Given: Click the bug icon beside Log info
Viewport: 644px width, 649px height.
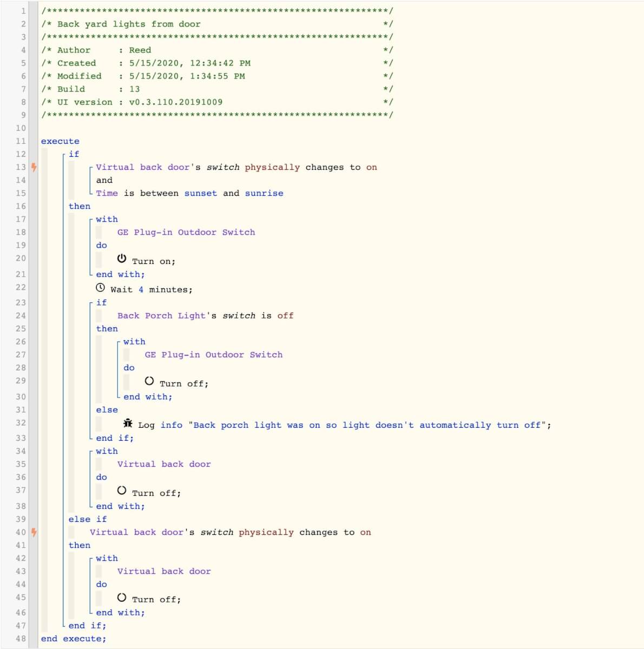Looking at the screenshot, I should click(128, 423).
